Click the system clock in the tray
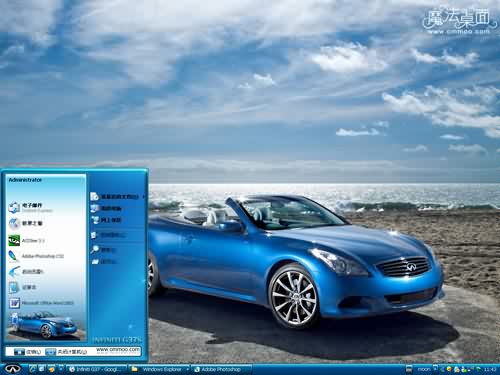Image resolution: width=500 pixels, height=375 pixels. coord(490,369)
